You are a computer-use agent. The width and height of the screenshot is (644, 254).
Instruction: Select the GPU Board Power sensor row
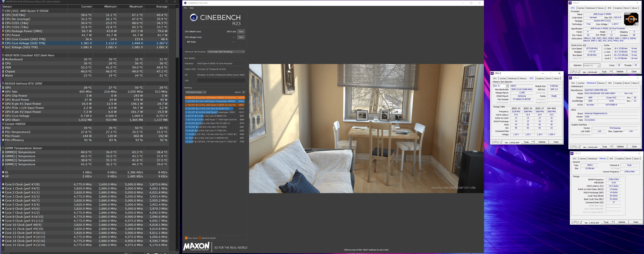pos(85,100)
